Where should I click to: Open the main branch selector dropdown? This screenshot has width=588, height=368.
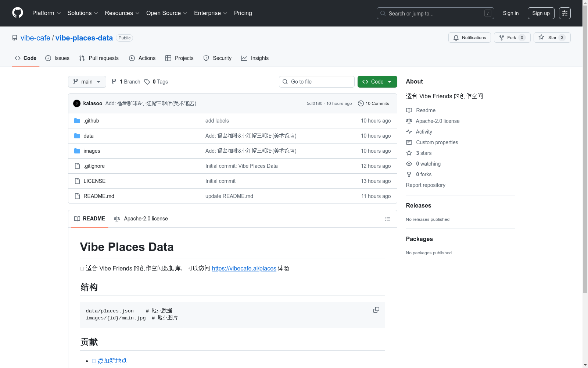(x=87, y=82)
